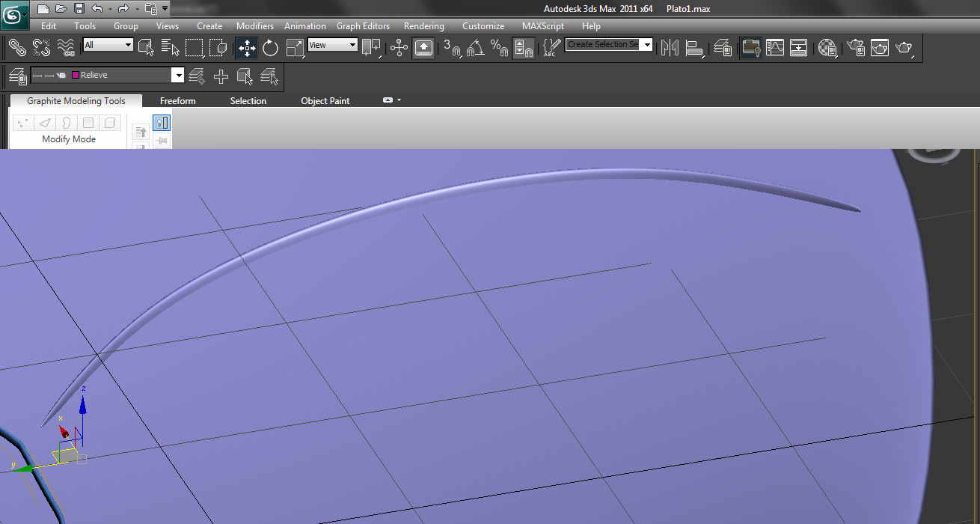Open the Render Setup dialog
This screenshot has height=524, width=980.
[x=855, y=48]
